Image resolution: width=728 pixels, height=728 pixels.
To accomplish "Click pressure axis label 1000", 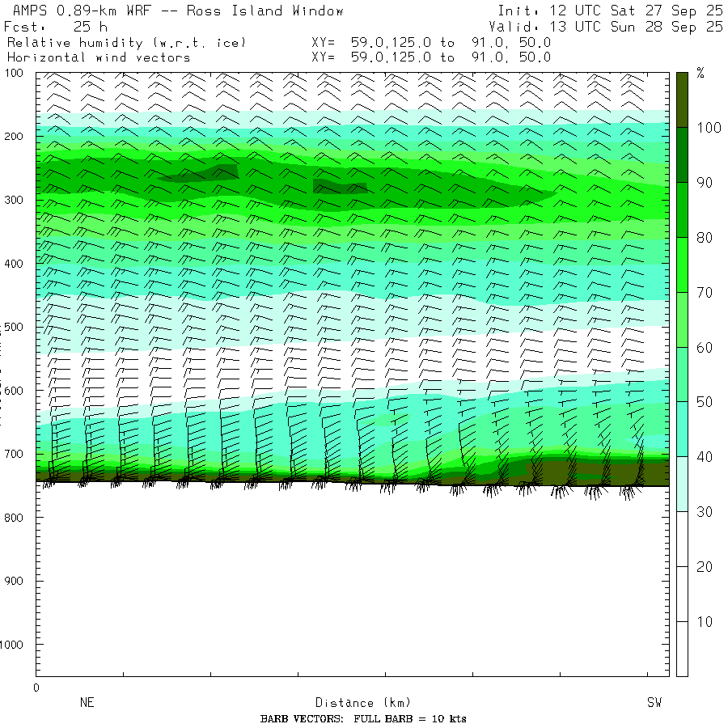I will coord(11,645).
